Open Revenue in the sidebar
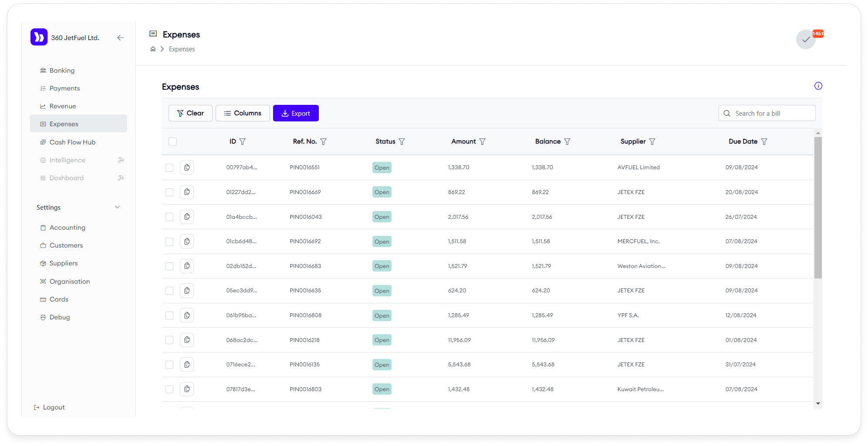This screenshot has height=446, width=868. (78, 106)
